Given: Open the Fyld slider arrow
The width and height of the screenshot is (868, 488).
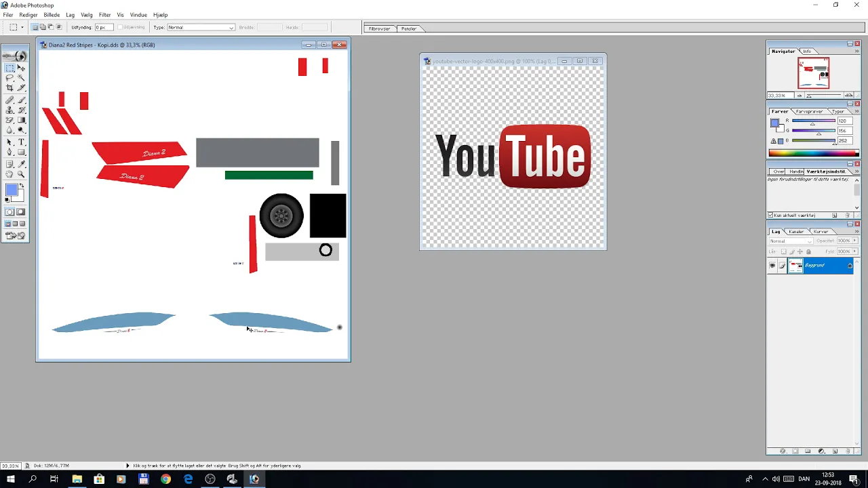Looking at the screenshot, I should point(854,251).
